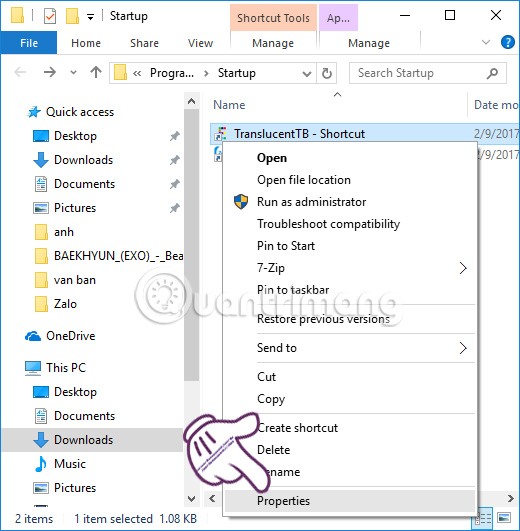The height and width of the screenshot is (531, 520).
Task: Open the Customize Quick Access Toolbar dropdown
Action: tap(90, 17)
